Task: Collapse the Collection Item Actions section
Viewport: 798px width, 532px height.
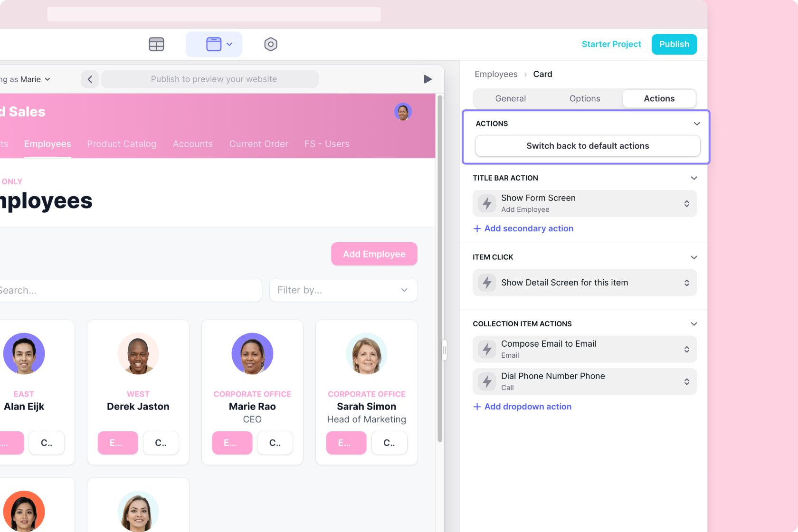Action: [693, 324]
